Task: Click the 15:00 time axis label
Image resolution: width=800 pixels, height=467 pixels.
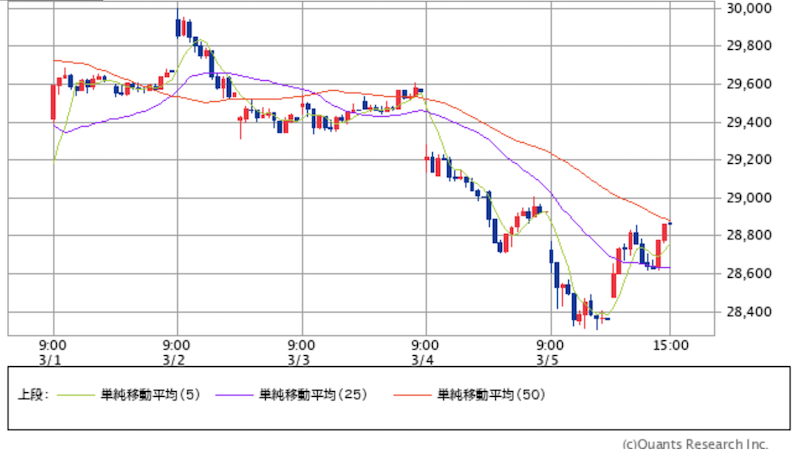Action: (671, 346)
